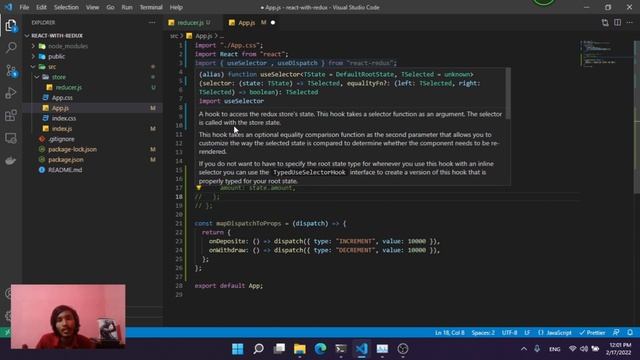Open the Docker view in activity bar
Image resolution: width=640 pixels, height=360 pixels.
coord(11,160)
